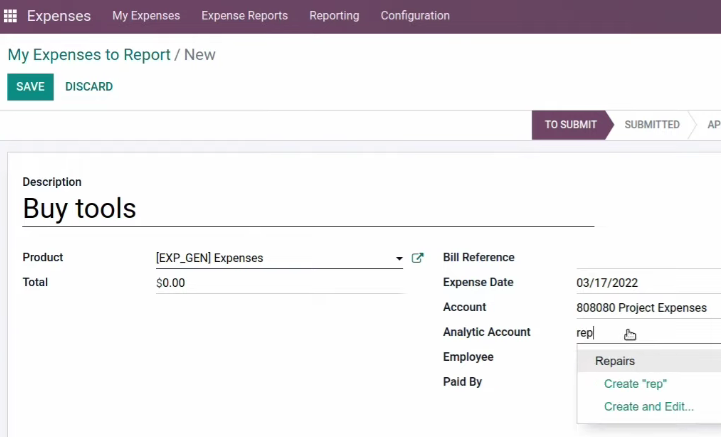Click the Total amount field
This screenshot has height=437, width=721.
pos(280,283)
